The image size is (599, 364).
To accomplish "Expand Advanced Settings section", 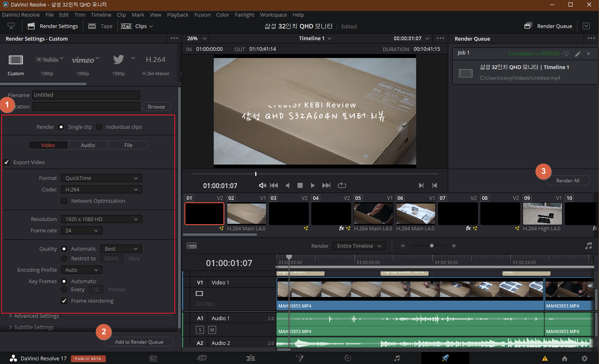I will [x=35, y=316].
